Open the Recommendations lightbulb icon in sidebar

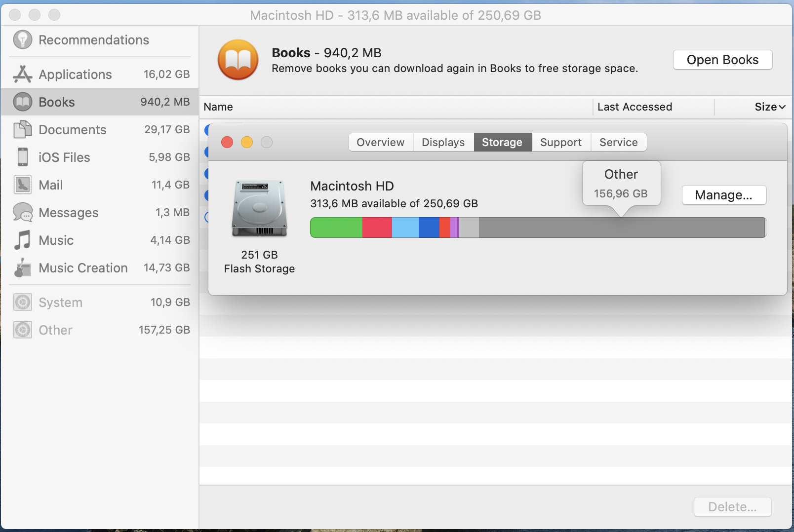click(x=23, y=40)
